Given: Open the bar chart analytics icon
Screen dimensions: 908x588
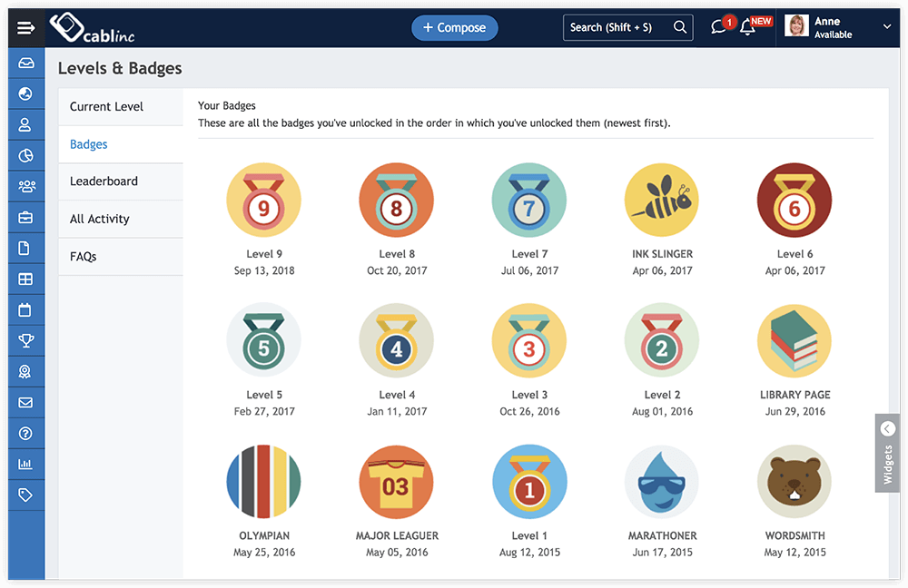Looking at the screenshot, I should click(26, 464).
